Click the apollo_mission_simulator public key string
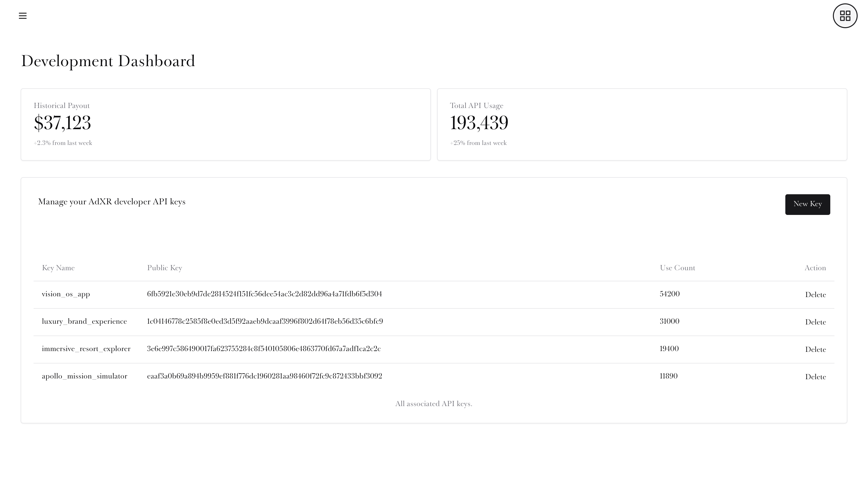This screenshot has width=868, height=497. pyautogui.click(x=264, y=376)
